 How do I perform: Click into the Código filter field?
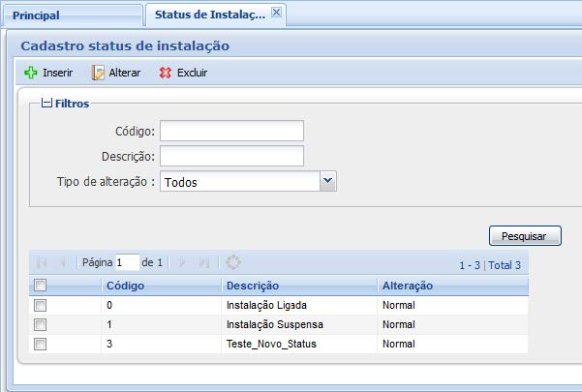pyautogui.click(x=231, y=131)
